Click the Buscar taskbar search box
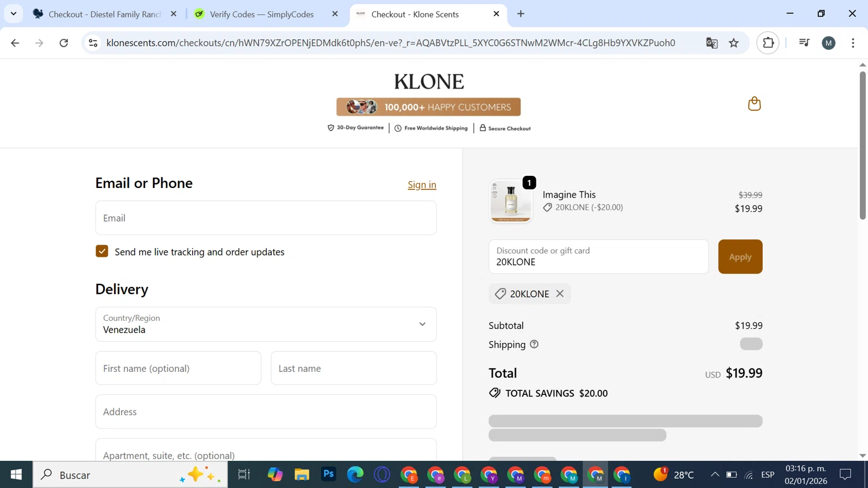This screenshot has width=868, height=488. (130, 475)
